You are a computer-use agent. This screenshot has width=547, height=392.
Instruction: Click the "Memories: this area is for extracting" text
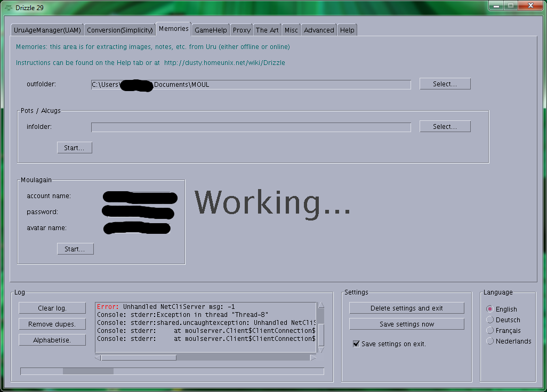[x=153, y=47]
